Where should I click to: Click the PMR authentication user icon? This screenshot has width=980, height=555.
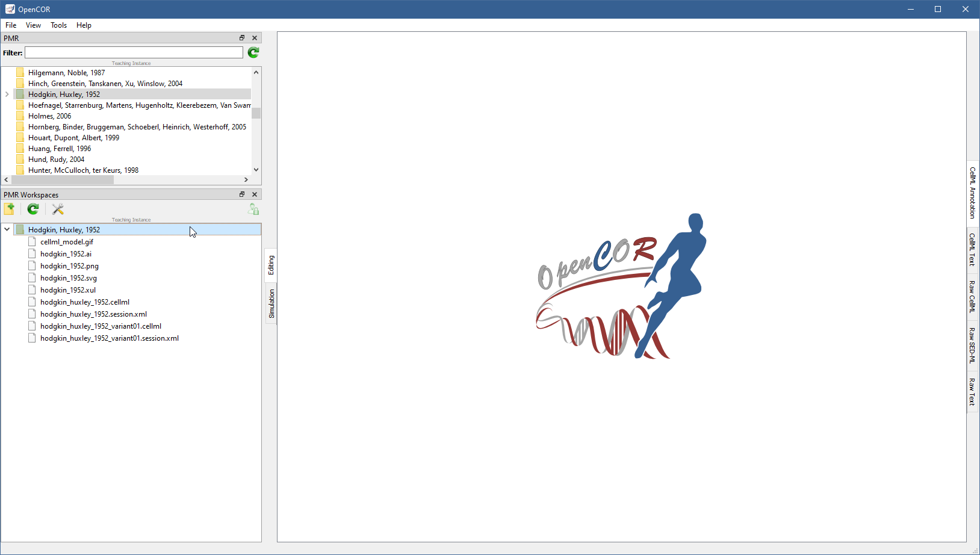click(x=253, y=209)
